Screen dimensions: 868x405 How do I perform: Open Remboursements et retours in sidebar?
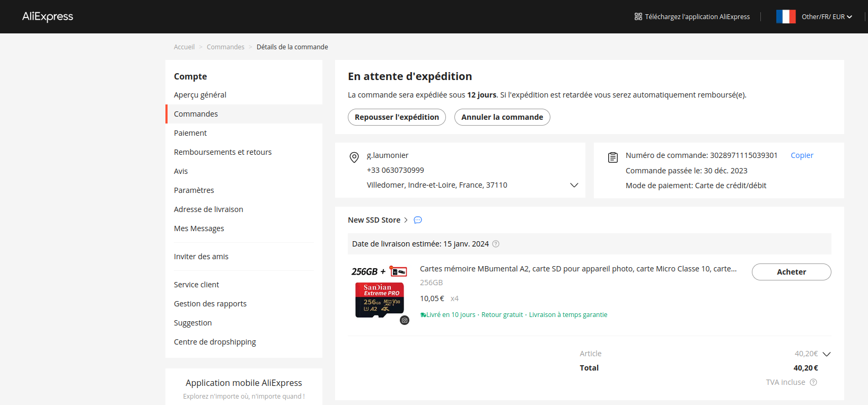coord(223,152)
